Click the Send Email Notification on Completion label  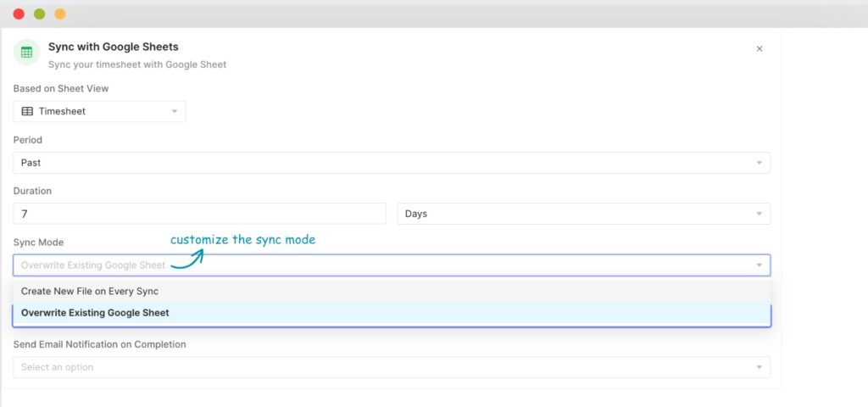coord(100,344)
